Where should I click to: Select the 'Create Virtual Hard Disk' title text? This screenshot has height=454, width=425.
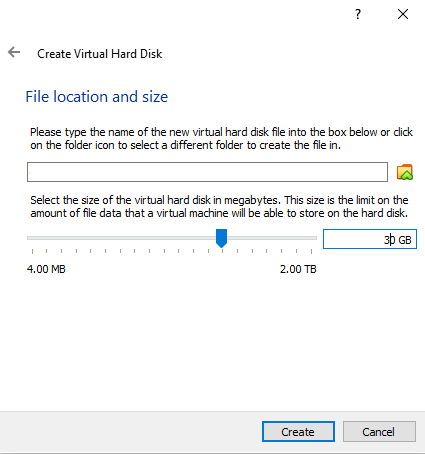coord(100,54)
